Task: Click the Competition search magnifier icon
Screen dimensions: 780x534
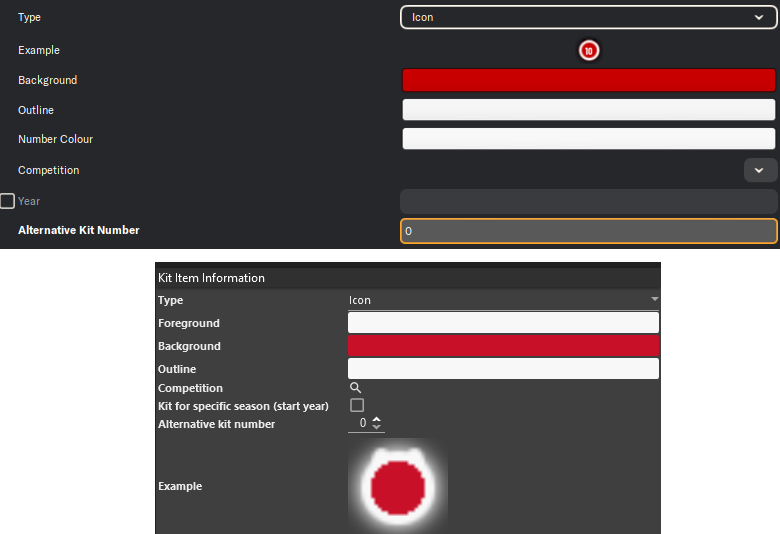Action: [355, 388]
